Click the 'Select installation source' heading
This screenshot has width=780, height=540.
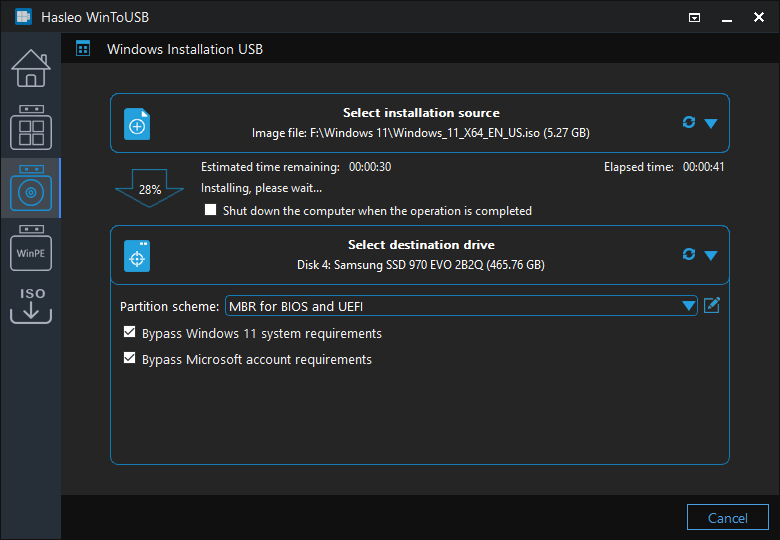(x=421, y=113)
